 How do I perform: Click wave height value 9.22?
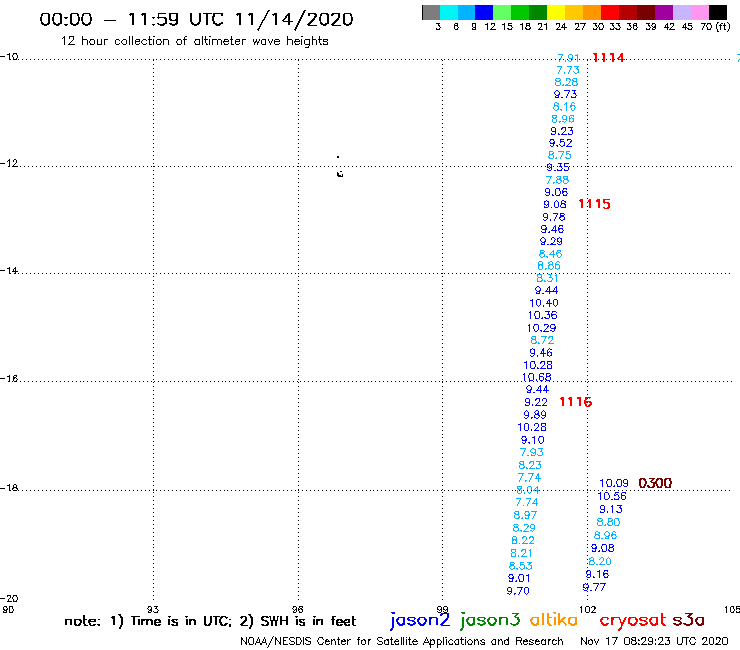coord(536,402)
